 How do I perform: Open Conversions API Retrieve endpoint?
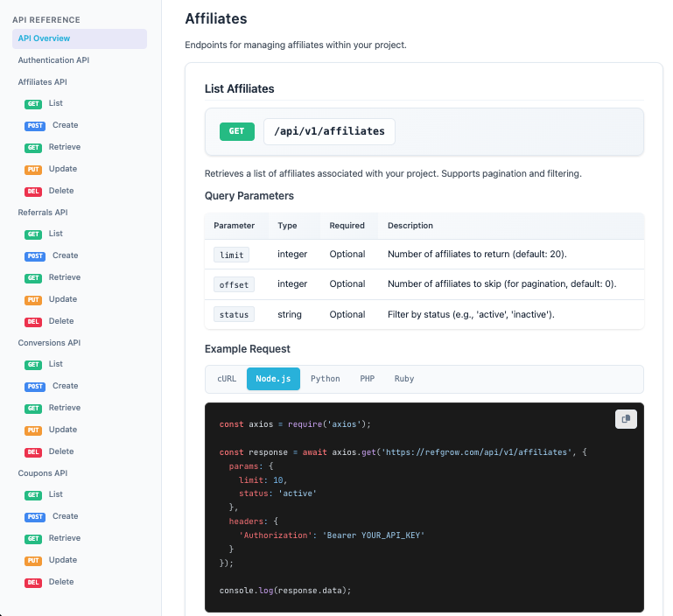tap(53, 409)
